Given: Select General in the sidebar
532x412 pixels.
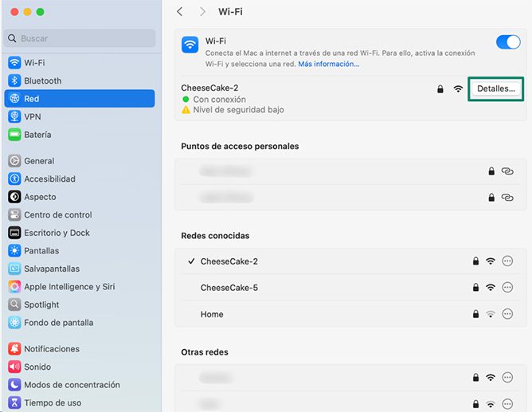Looking at the screenshot, I should point(39,161).
